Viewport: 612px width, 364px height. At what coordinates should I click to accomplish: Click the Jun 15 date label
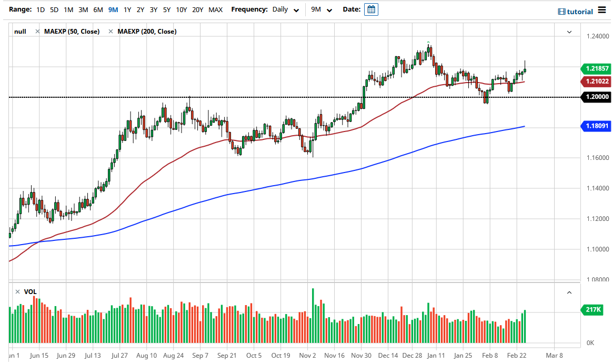coord(39,356)
